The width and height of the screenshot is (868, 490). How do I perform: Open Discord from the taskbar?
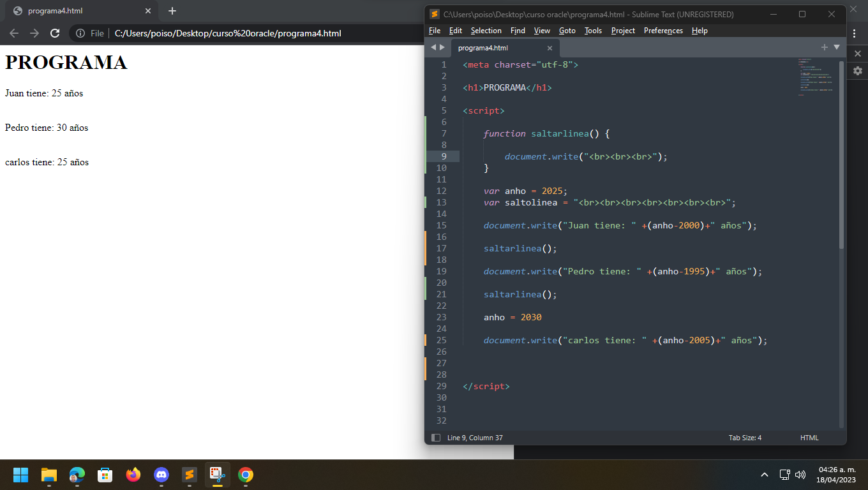(161, 475)
